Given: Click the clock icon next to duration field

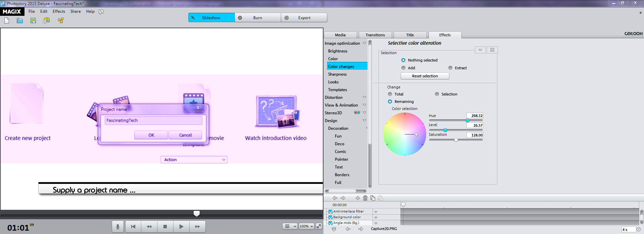Looking at the screenshot, I should [x=639, y=229].
